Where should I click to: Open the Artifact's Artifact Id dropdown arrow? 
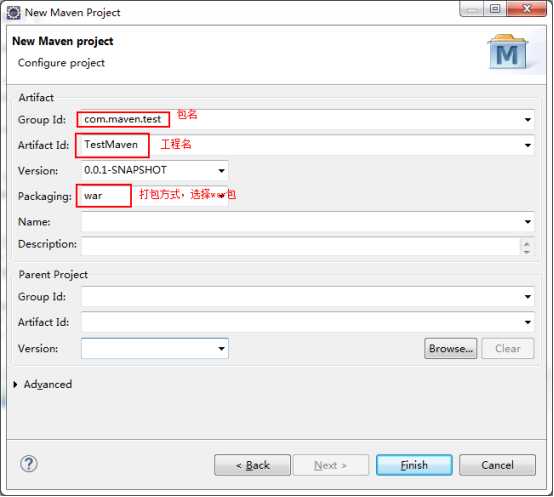click(528, 145)
